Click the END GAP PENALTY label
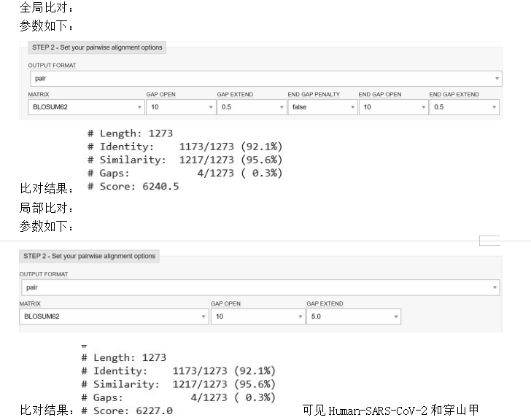This screenshot has height=420, width=531. pyautogui.click(x=314, y=94)
